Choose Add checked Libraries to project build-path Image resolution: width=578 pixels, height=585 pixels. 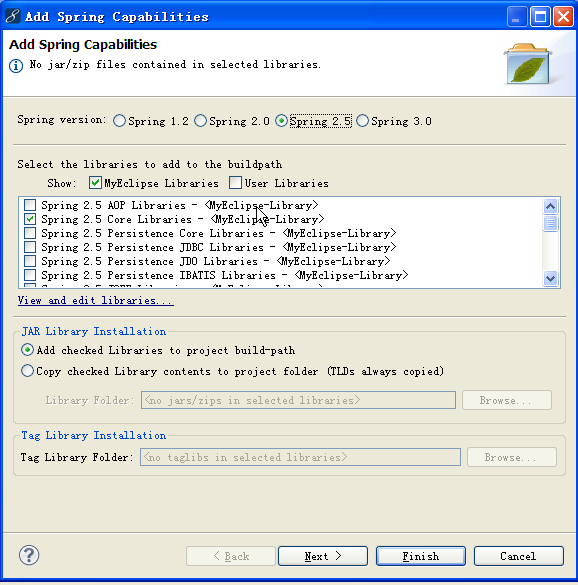[27, 350]
